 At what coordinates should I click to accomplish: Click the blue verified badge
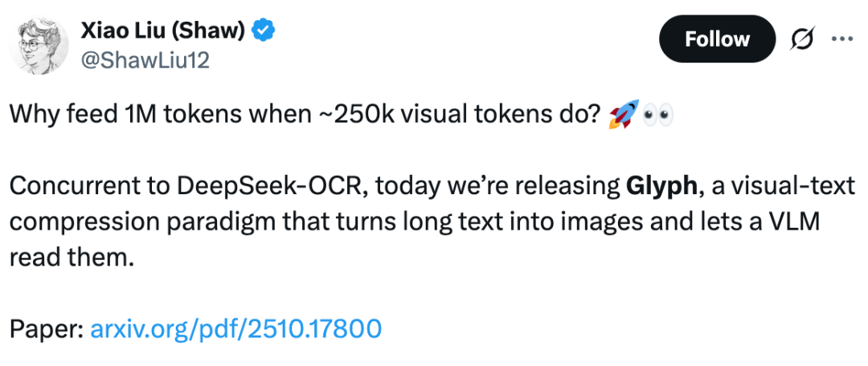[x=264, y=31]
